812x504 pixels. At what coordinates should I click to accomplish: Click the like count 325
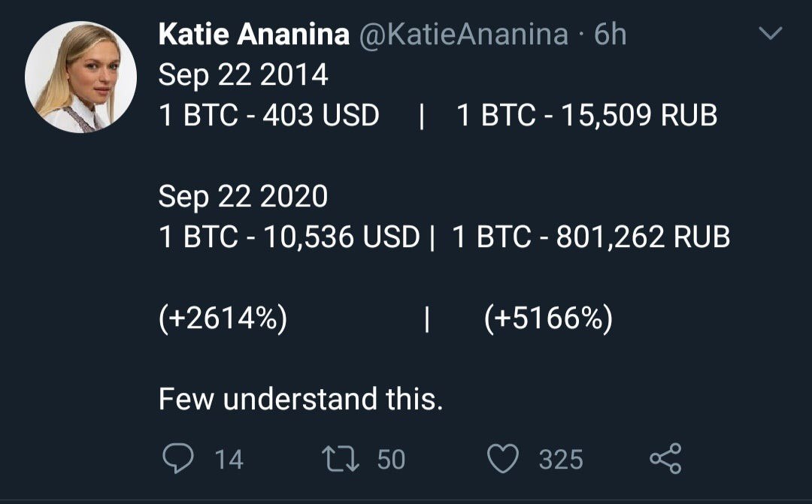point(560,460)
